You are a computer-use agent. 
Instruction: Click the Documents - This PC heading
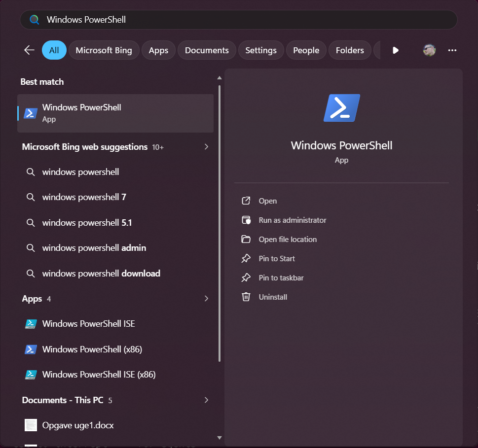(x=63, y=400)
